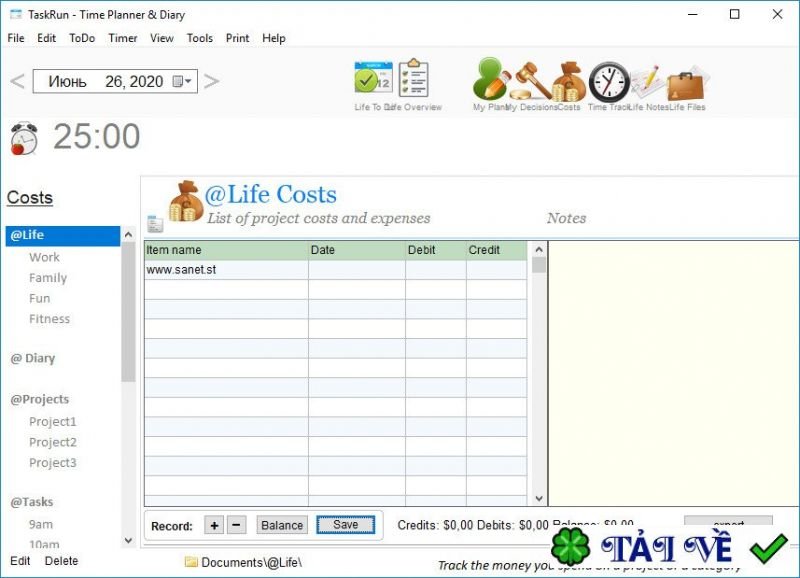Go to previous day with left arrow
Image resolution: width=800 pixels, height=578 pixels.
pyautogui.click(x=17, y=81)
